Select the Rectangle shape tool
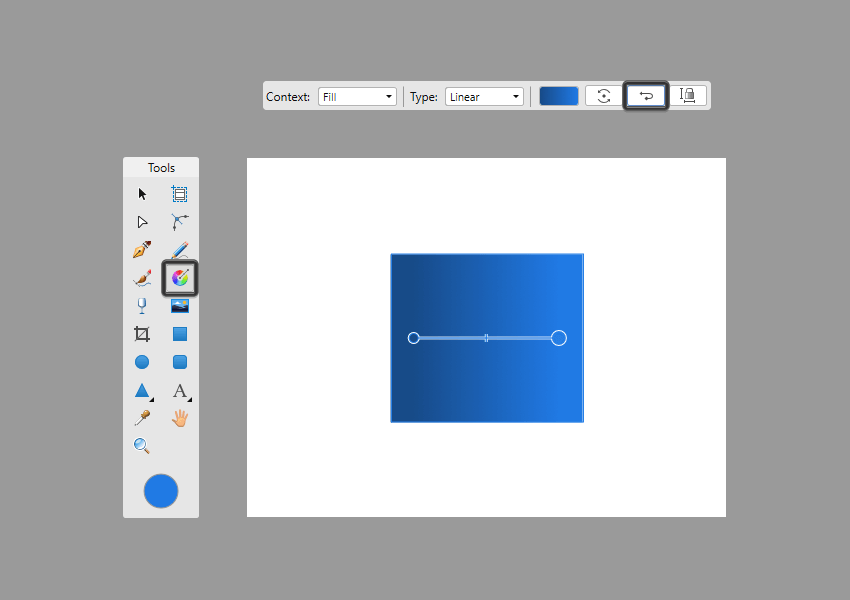Screen dimensions: 850x600 (179, 334)
